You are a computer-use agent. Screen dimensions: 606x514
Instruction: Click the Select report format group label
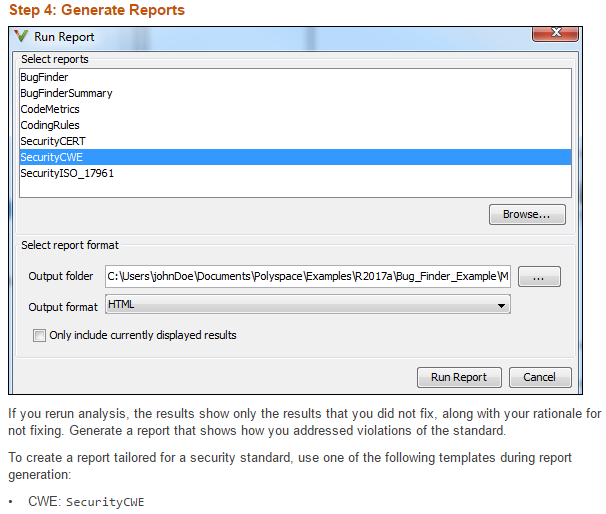coord(70,245)
